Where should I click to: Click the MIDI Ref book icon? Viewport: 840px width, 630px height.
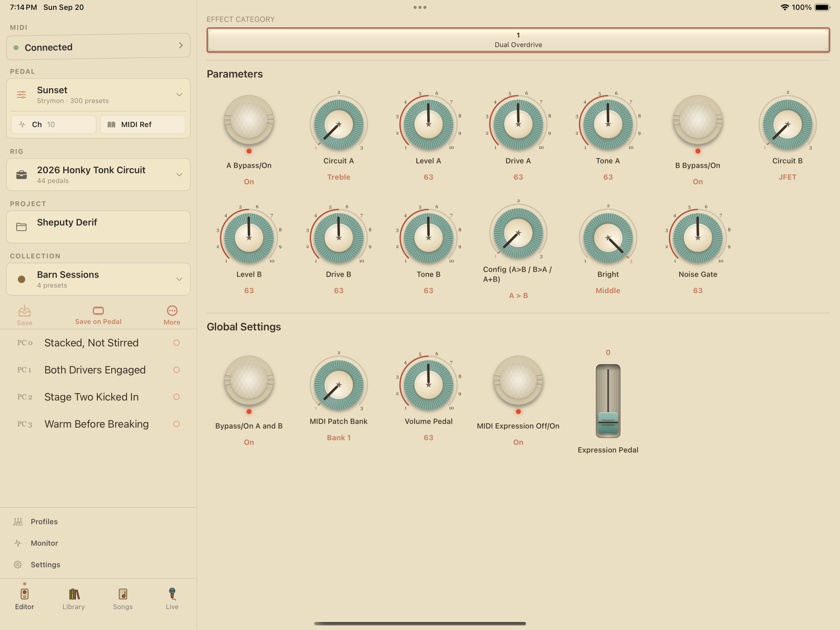click(x=111, y=125)
